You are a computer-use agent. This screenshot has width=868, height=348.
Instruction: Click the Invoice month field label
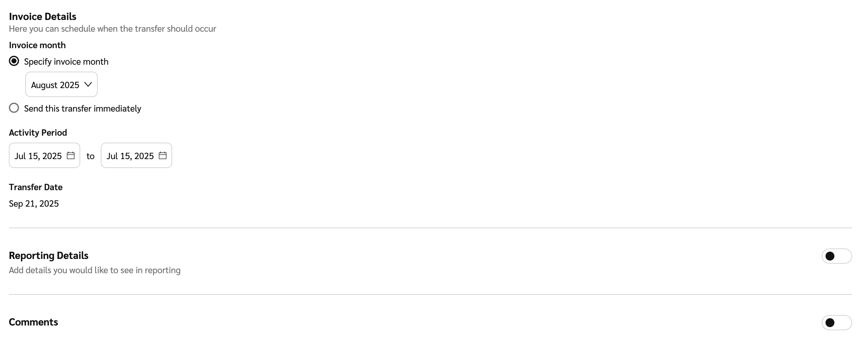pos(37,45)
